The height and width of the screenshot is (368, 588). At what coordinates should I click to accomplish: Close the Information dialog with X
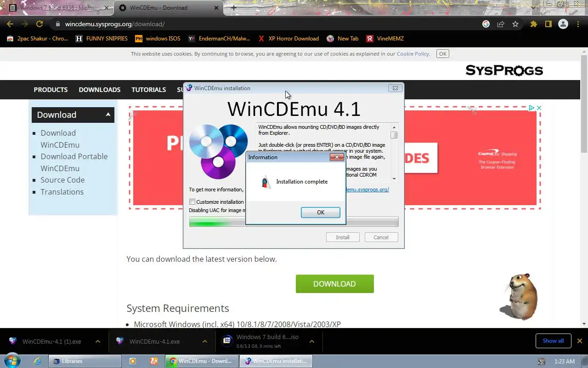337,157
